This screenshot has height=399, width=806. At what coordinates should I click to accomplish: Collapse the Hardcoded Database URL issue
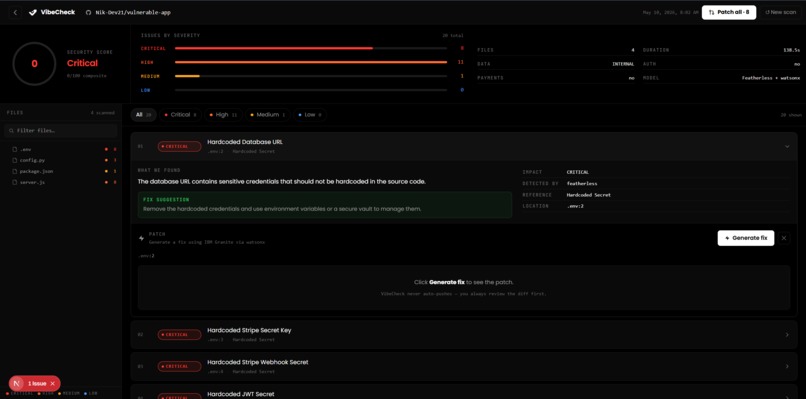coord(786,147)
